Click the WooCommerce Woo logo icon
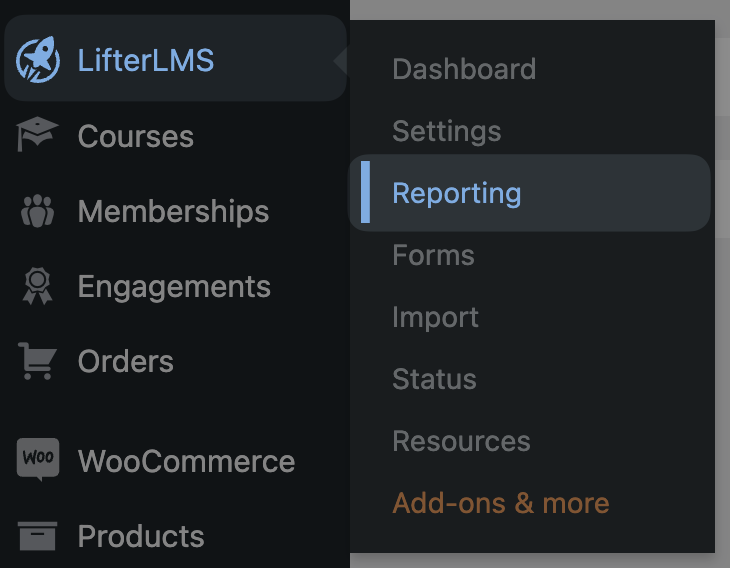Viewport: 730px width, 568px height. pyautogui.click(x=38, y=460)
